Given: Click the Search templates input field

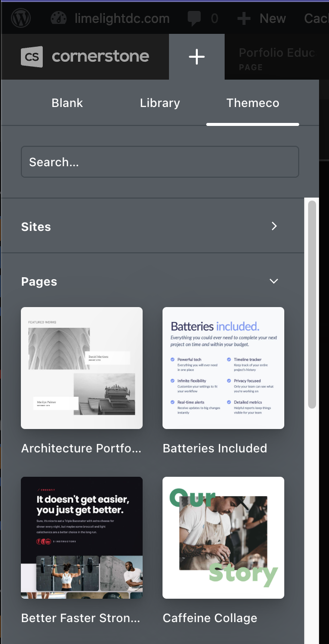Looking at the screenshot, I should (160, 162).
